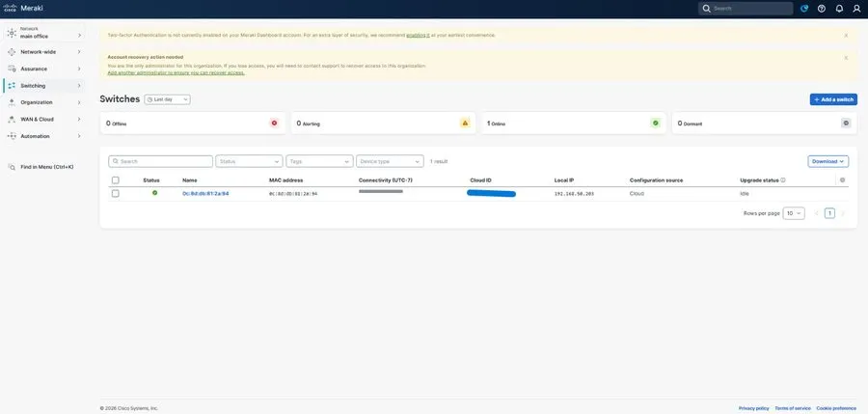This screenshot has width=868, height=414.
Task: Open the Privacy policy link
Action: [754, 408]
